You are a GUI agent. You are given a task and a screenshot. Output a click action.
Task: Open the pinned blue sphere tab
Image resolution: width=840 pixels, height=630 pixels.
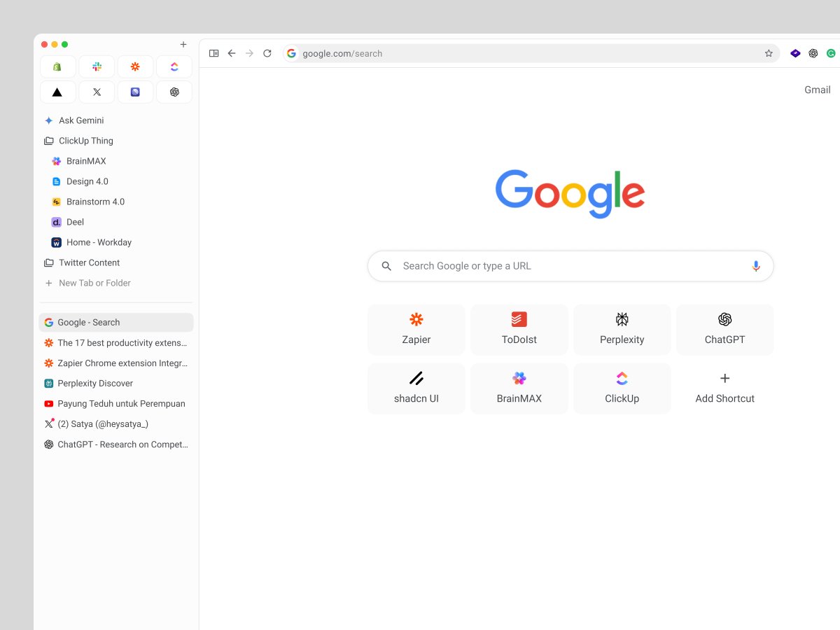[135, 92]
